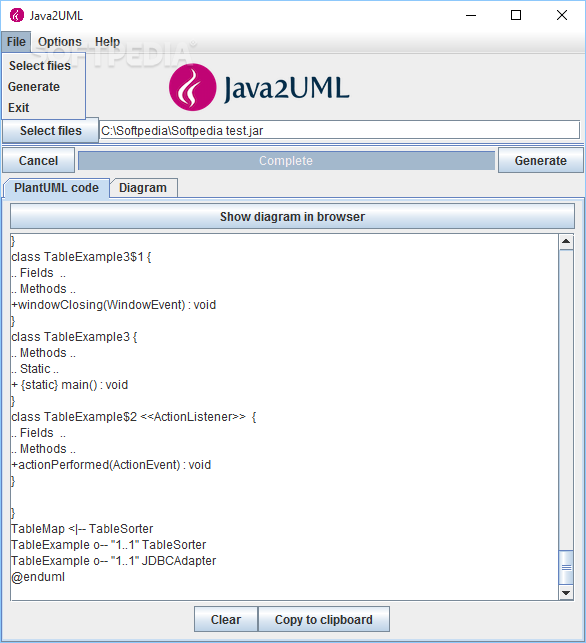The height and width of the screenshot is (643, 586).
Task: Open the Options menu
Action: (60, 42)
